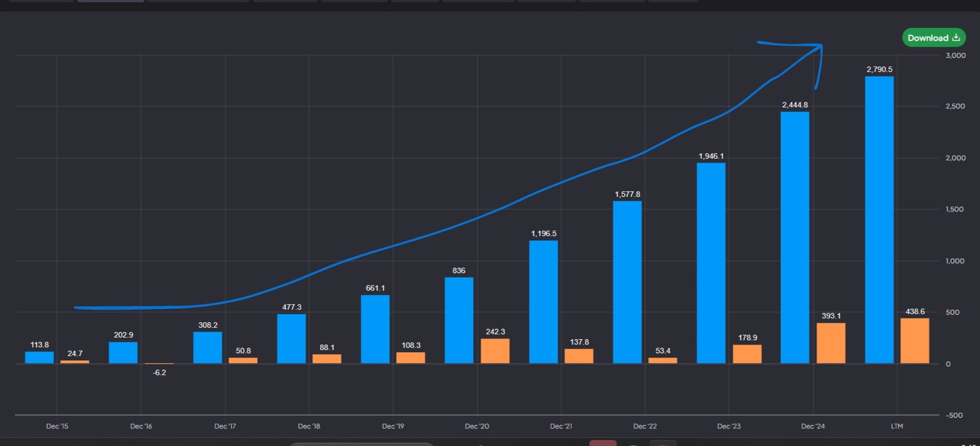This screenshot has height=446, width=980.
Task: Click the orange Dec '21 bar labeled 137.8
Action: click(x=579, y=356)
